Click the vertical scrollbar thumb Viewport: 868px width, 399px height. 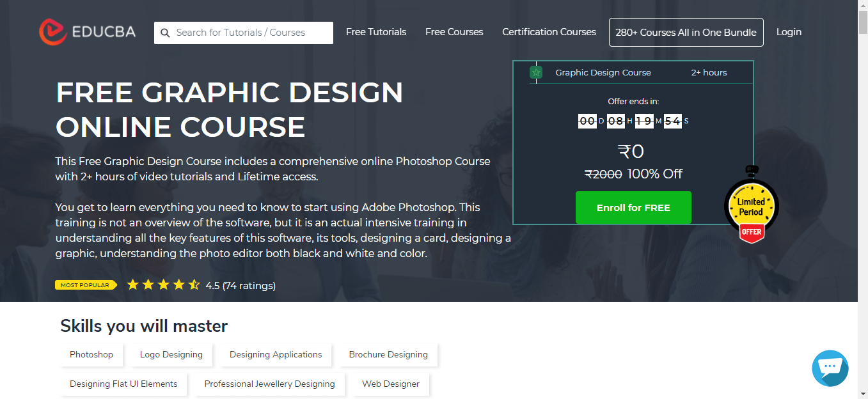point(863,22)
